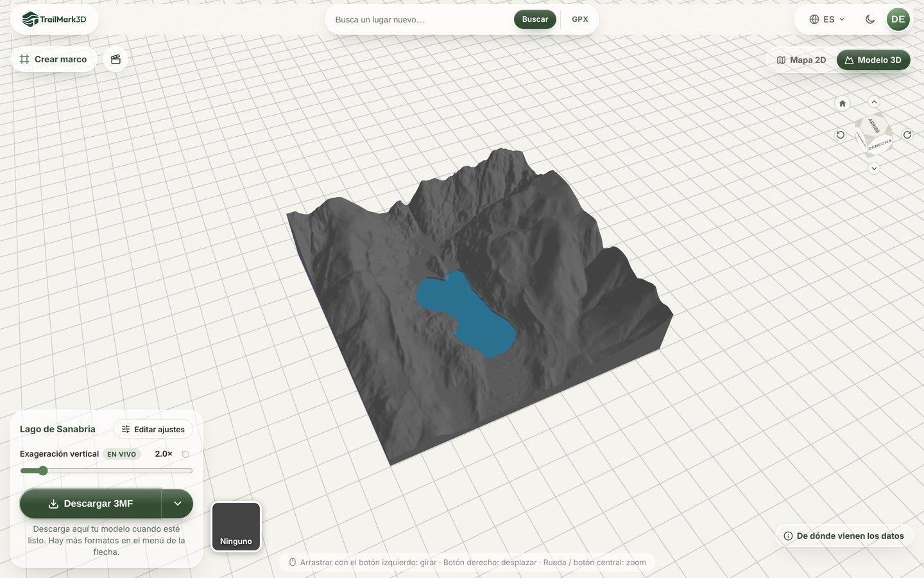Image resolution: width=924 pixels, height=578 pixels.
Task: Open De dónde vienen los datos info
Action: pyautogui.click(x=844, y=536)
